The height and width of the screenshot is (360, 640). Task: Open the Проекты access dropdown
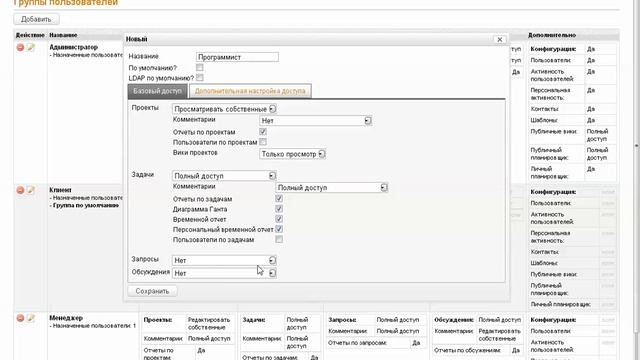[224, 109]
